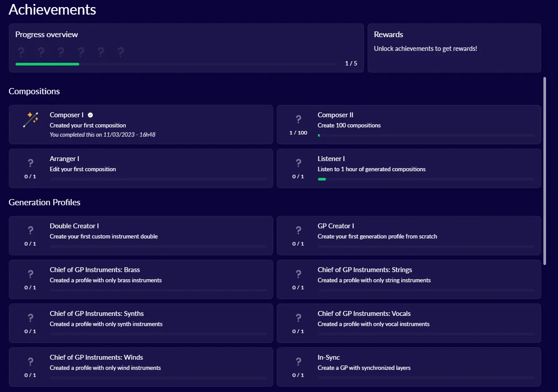This screenshot has width=558, height=392.
Task: Click 'Create 100 compositions' description
Action: click(x=349, y=125)
